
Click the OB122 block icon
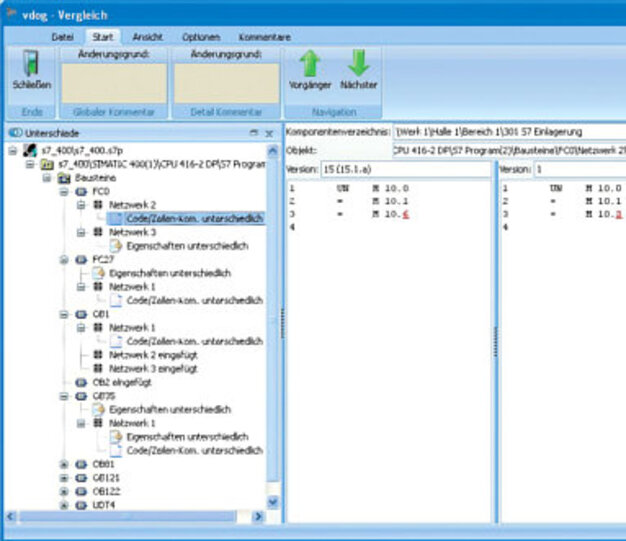pos(81,491)
